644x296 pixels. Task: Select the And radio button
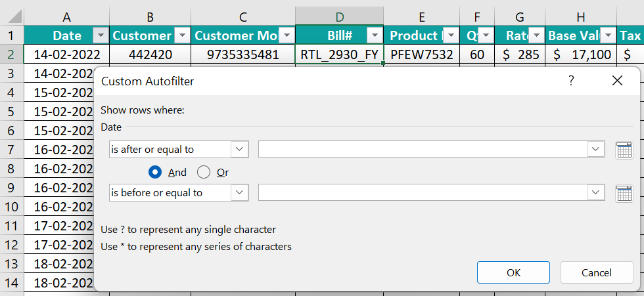pyautogui.click(x=155, y=173)
